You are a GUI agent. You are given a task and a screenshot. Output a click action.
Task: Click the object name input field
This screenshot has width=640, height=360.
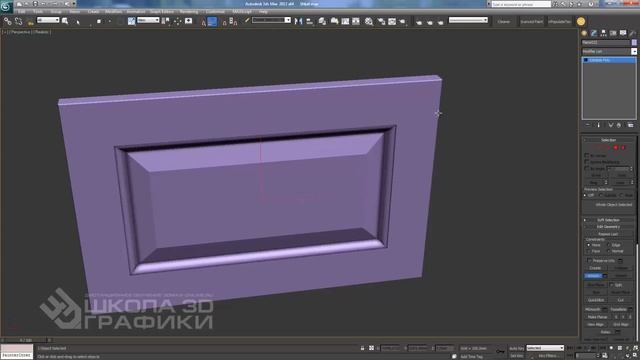[x=606, y=42]
